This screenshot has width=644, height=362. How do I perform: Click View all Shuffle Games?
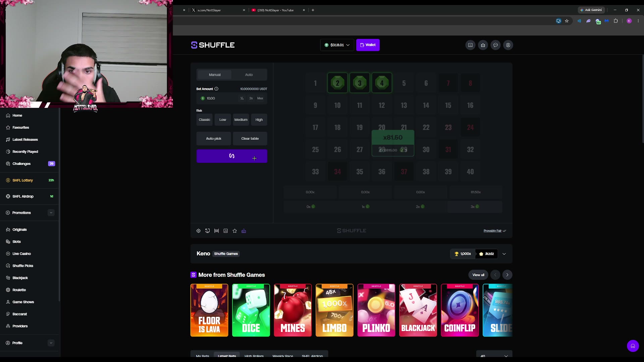(478, 275)
